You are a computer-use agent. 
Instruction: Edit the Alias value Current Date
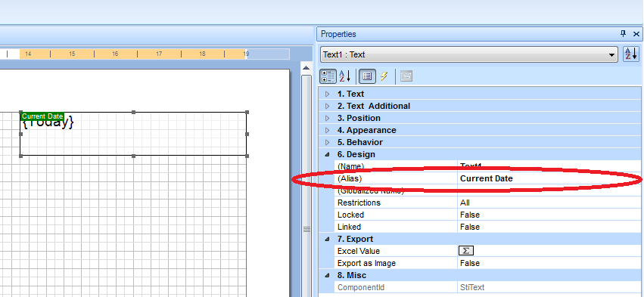coord(549,178)
